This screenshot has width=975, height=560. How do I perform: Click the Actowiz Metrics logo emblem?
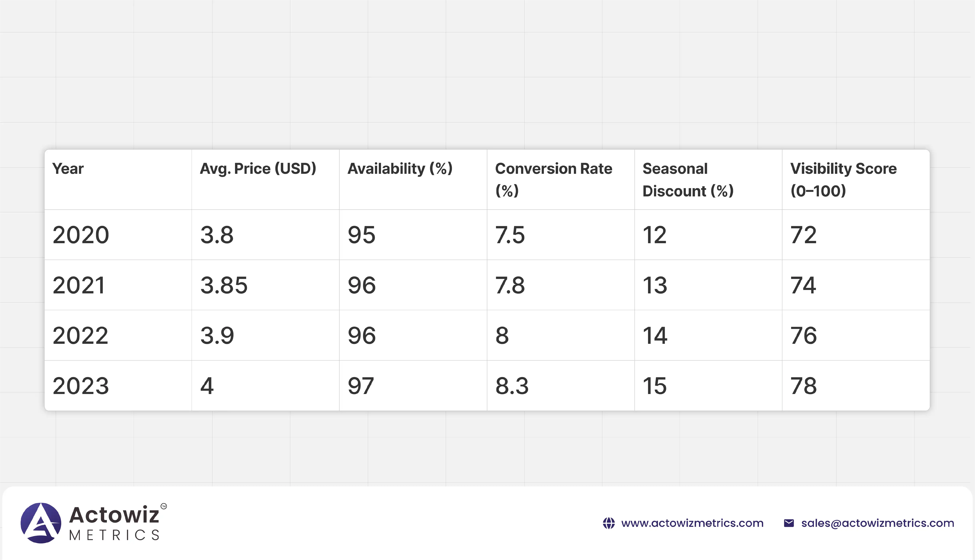(x=41, y=523)
